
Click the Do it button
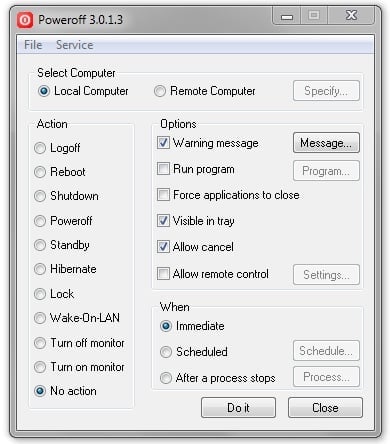(x=238, y=407)
